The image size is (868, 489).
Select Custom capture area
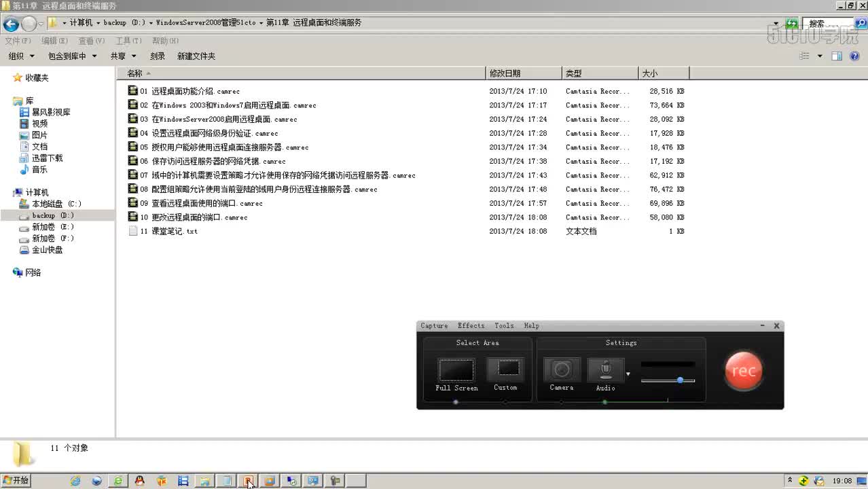pos(505,374)
